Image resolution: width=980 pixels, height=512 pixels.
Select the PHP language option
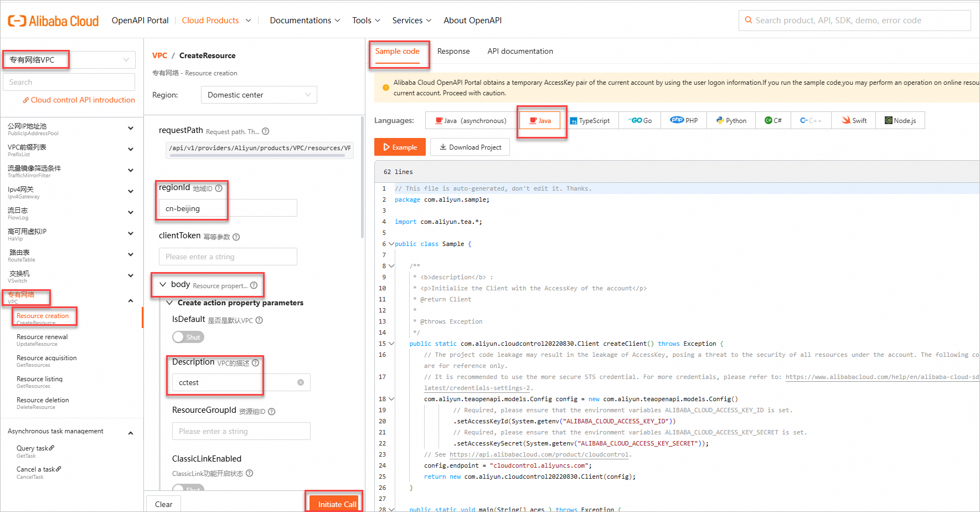point(684,120)
